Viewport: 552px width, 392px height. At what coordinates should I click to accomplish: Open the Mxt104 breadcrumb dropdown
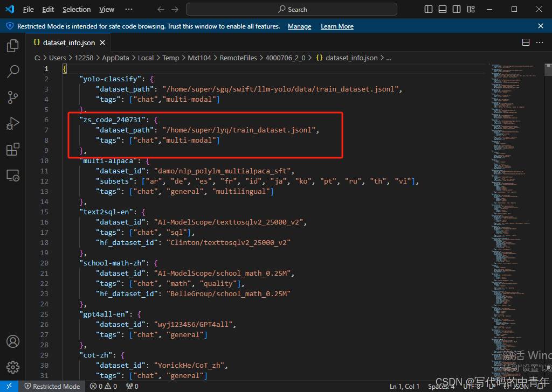point(199,58)
